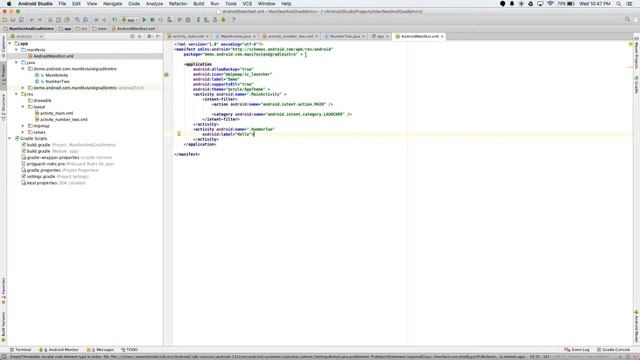Click the Open folder toolbar icon
Viewport: 640px width, 360px height.
(5, 20)
